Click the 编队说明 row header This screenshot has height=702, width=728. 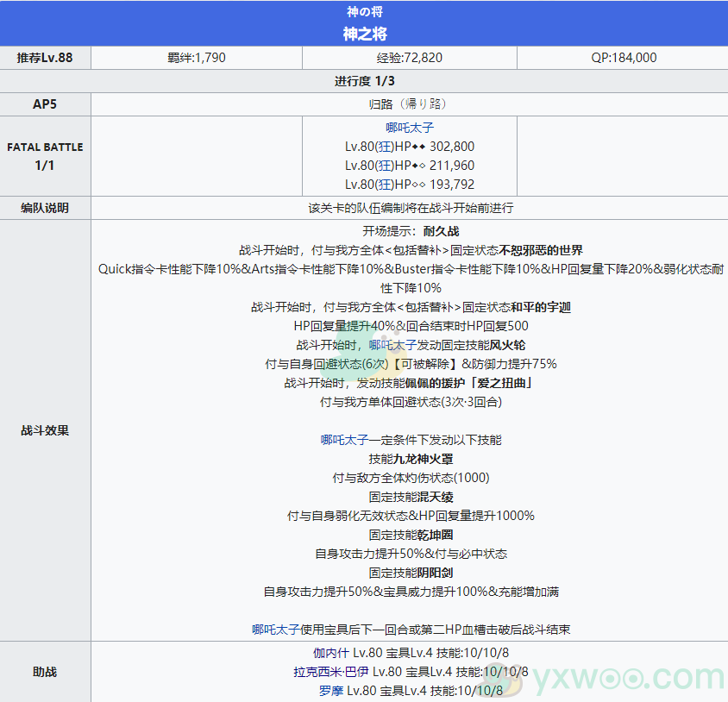coord(45,208)
